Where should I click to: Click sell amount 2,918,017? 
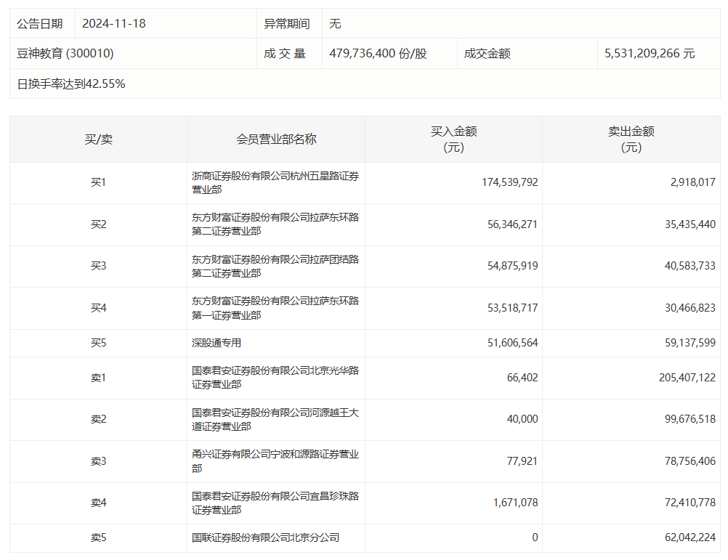(x=692, y=182)
